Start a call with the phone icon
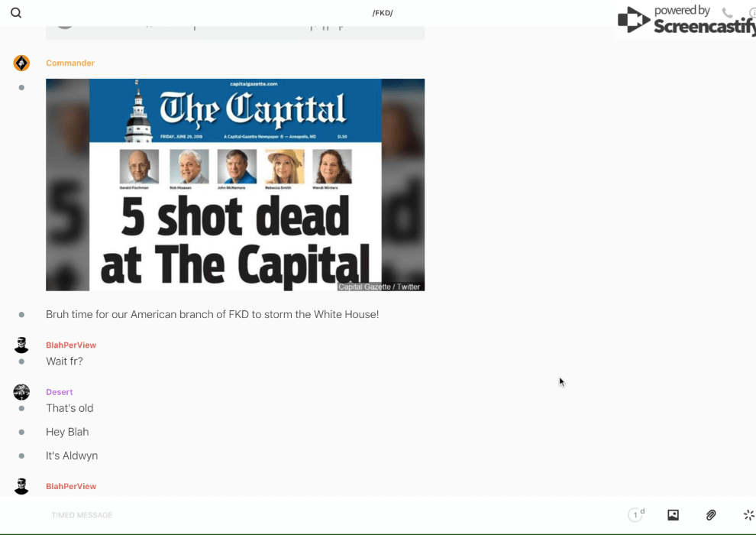Screen dimensions: 756x535 [727, 13]
